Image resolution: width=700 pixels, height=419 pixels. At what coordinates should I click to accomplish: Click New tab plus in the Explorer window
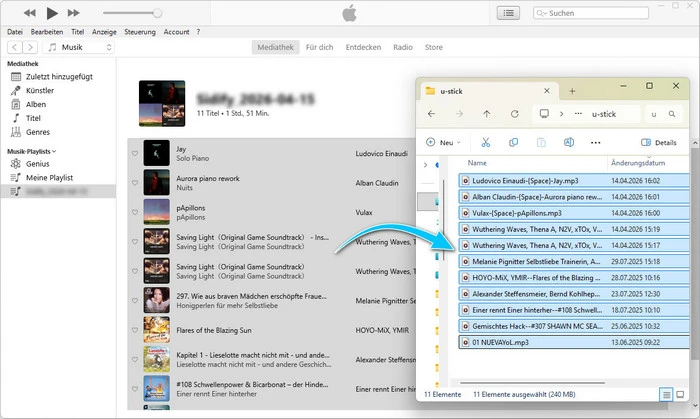coord(572,91)
